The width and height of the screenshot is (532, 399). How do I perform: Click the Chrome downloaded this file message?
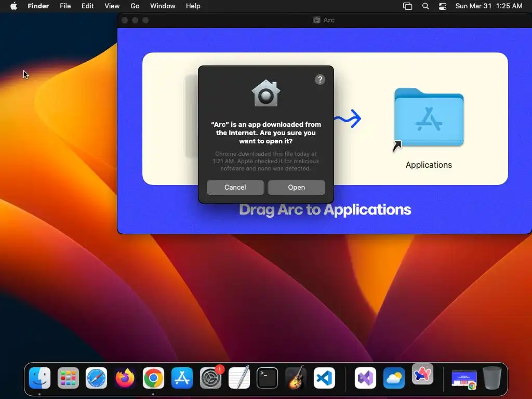pos(265,161)
